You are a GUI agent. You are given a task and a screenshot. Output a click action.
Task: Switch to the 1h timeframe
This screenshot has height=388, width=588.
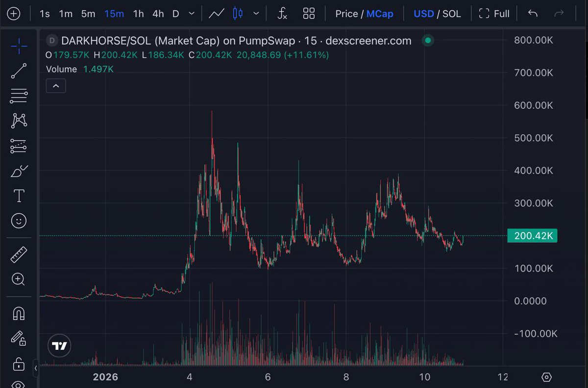pos(138,13)
